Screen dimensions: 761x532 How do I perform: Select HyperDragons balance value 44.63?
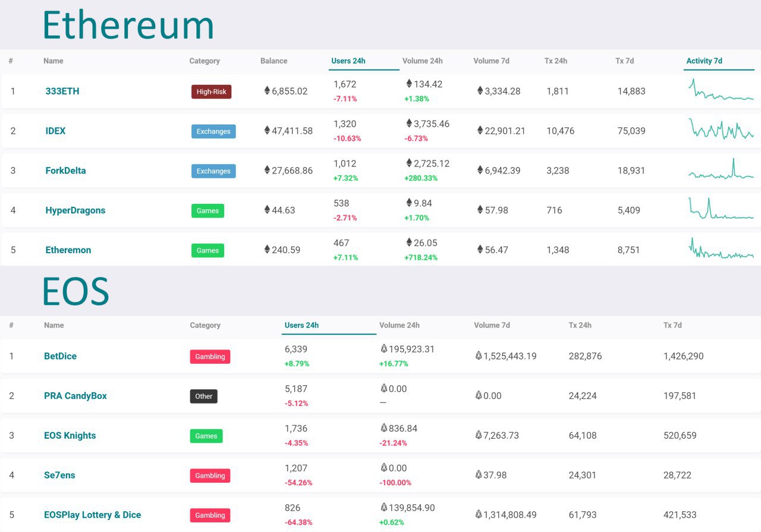pyautogui.click(x=283, y=210)
